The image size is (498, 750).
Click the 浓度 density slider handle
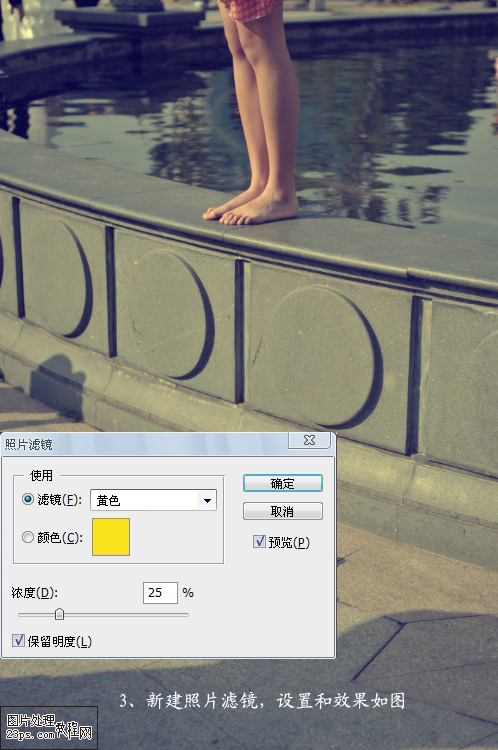coord(59,614)
